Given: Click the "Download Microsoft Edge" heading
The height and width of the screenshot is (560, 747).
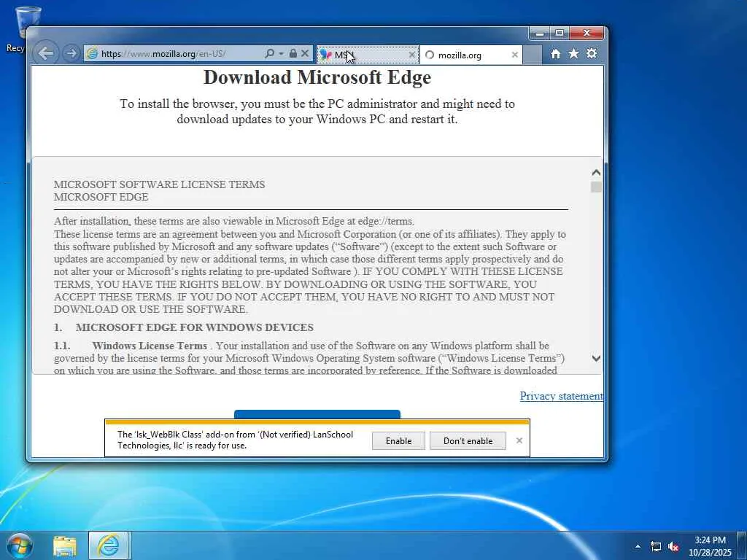Looking at the screenshot, I should pos(317,77).
